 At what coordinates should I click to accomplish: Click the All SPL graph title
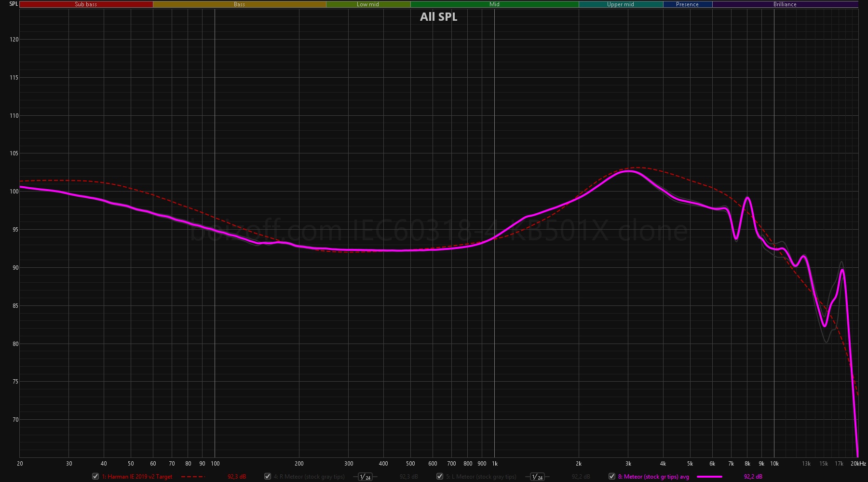(x=438, y=17)
